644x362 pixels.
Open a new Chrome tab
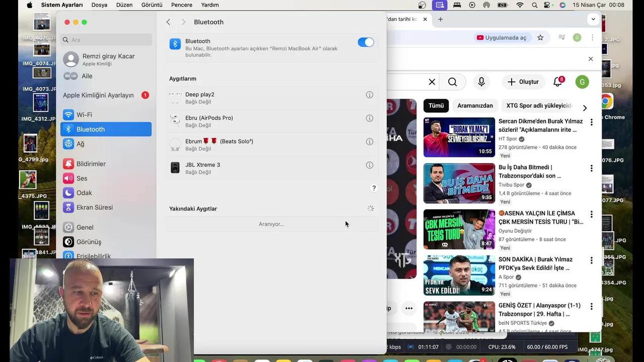pos(440,19)
